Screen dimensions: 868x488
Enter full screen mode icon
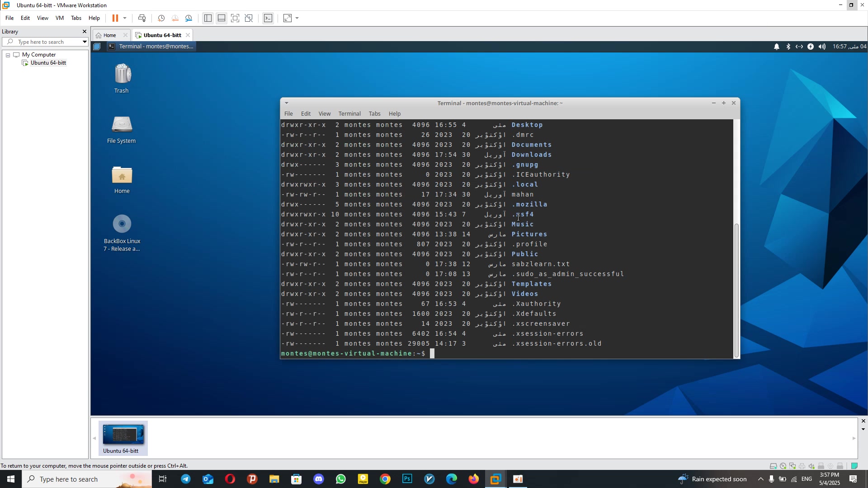coord(235,18)
